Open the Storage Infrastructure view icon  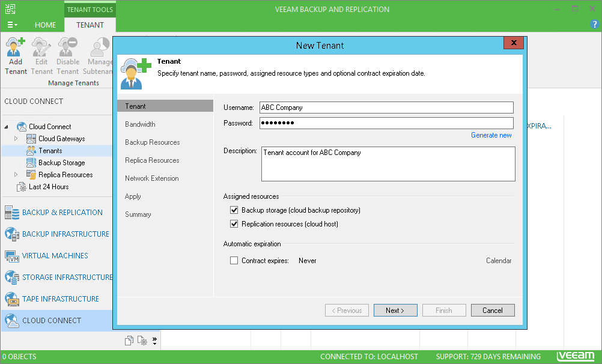(12, 277)
